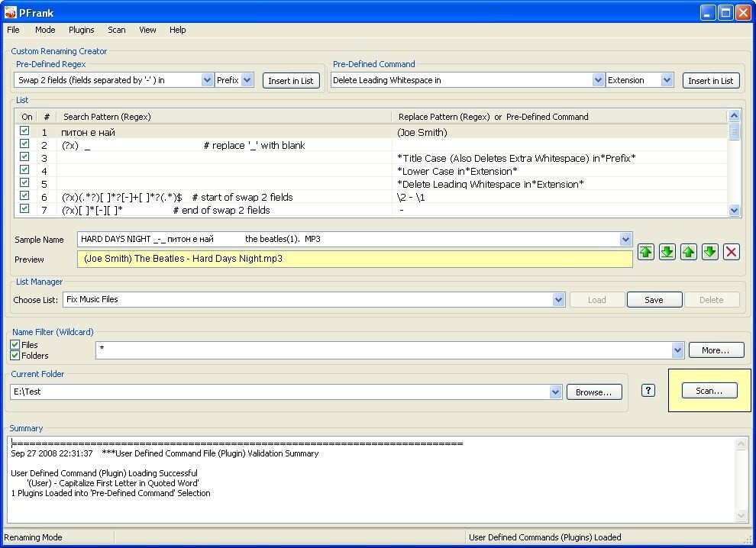Uncheck the On box for row 2
Screen dimensions: 756x548
coord(24,143)
